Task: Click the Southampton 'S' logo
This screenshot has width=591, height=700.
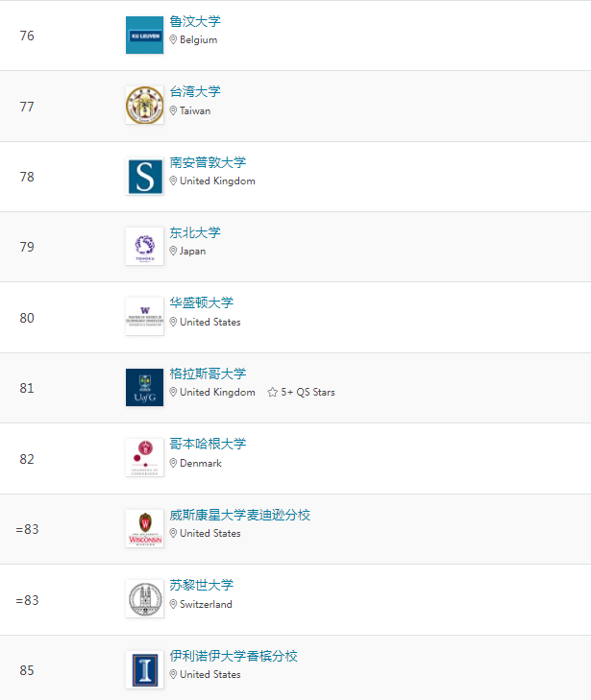Action: click(x=144, y=177)
